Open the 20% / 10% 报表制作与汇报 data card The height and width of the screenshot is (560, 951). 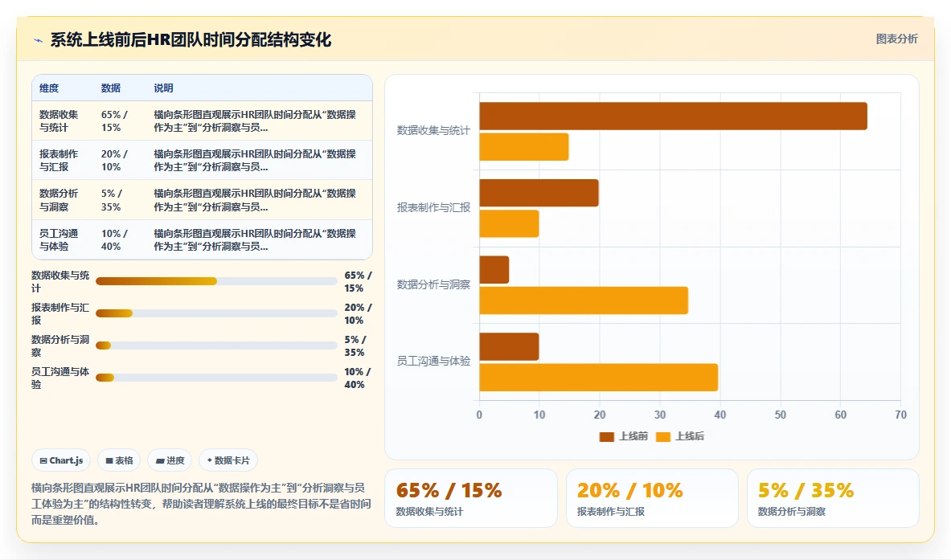(x=652, y=498)
